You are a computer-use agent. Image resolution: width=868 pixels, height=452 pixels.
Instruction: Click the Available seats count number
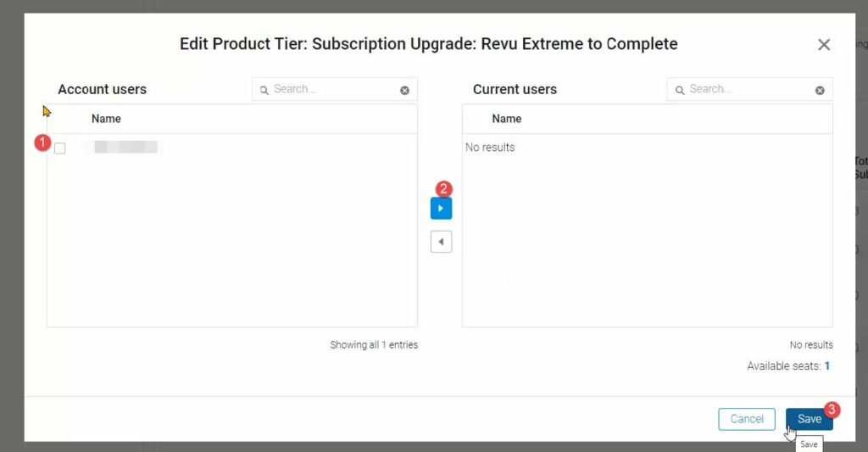827,366
